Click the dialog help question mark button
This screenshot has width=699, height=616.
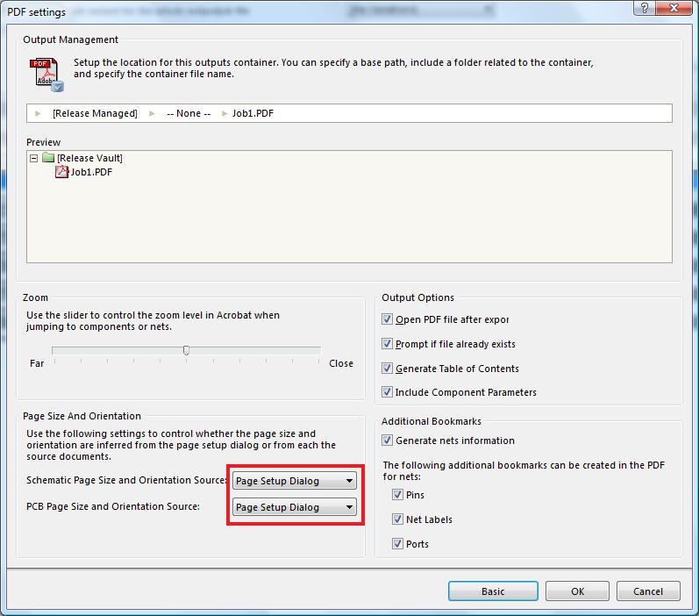click(645, 8)
